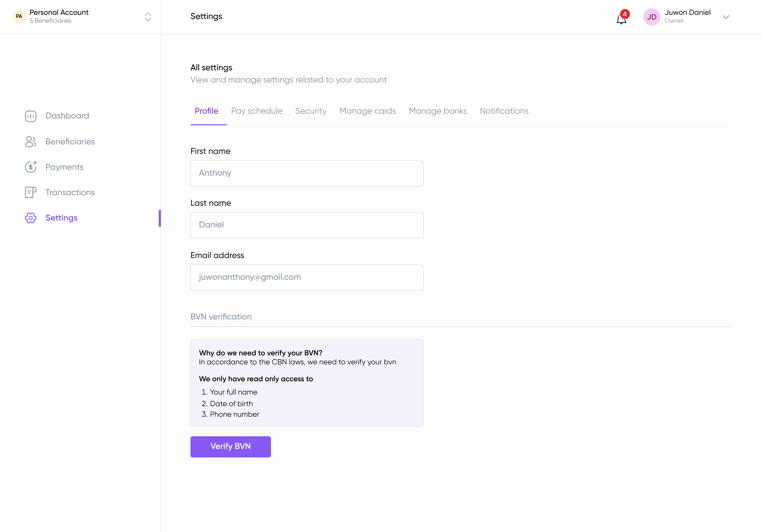Click the Last name input field
762x532 pixels.
tap(307, 225)
